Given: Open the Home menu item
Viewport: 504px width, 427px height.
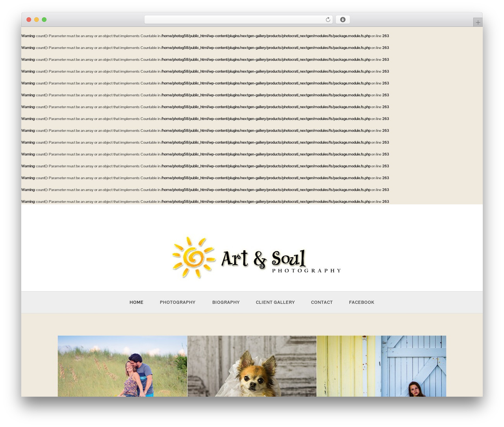Looking at the screenshot, I should pos(136,302).
